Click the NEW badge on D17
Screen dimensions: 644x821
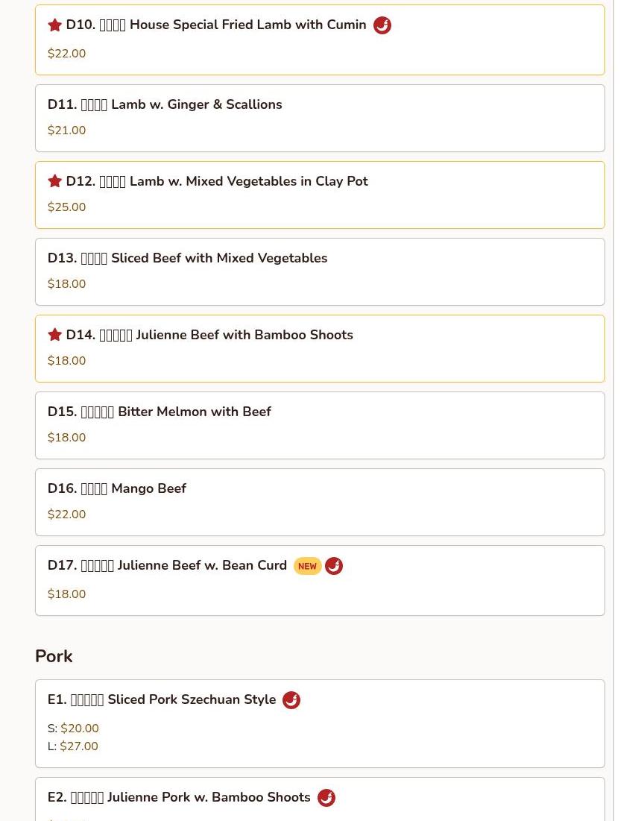click(x=307, y=566)
